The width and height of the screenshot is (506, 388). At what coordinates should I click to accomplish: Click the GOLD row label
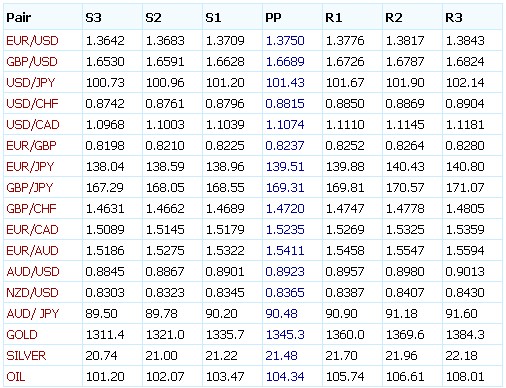click(22, 335)
